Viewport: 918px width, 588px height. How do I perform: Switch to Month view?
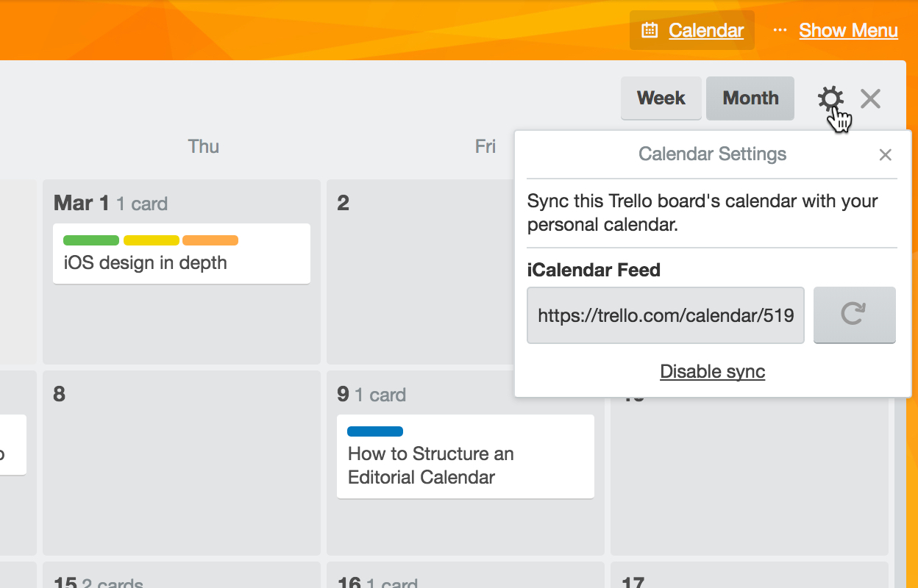(750, 98)
